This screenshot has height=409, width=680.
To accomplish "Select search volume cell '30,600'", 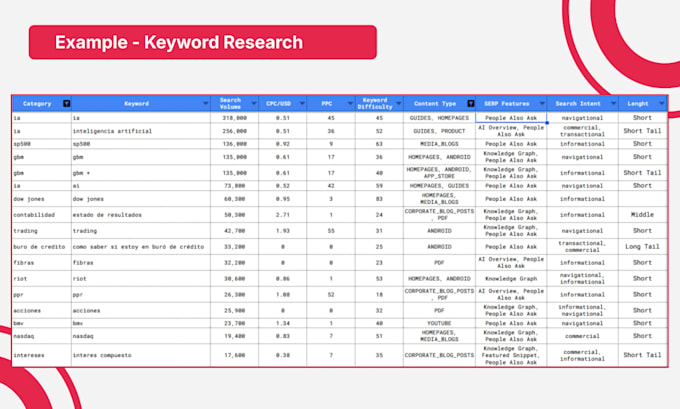I will click(x=235, y=278).
